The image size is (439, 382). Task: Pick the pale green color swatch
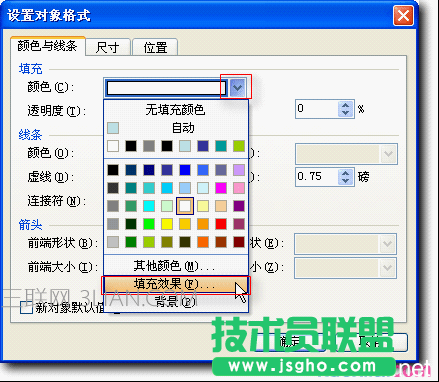(x=167, y=206)
